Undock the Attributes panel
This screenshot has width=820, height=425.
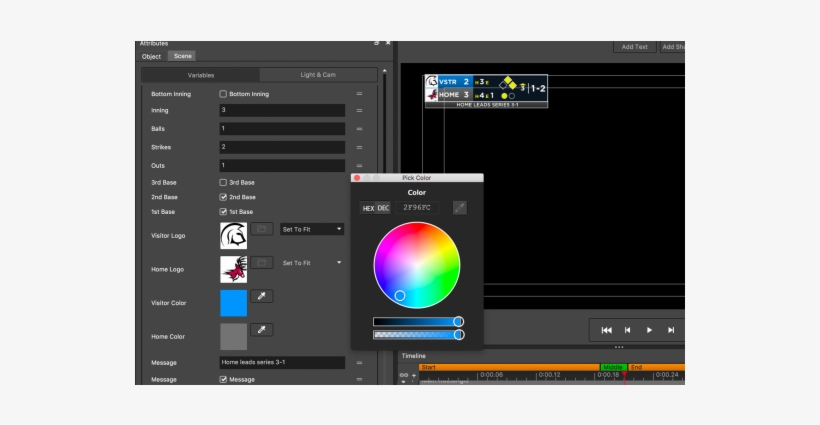pos(376,43)
